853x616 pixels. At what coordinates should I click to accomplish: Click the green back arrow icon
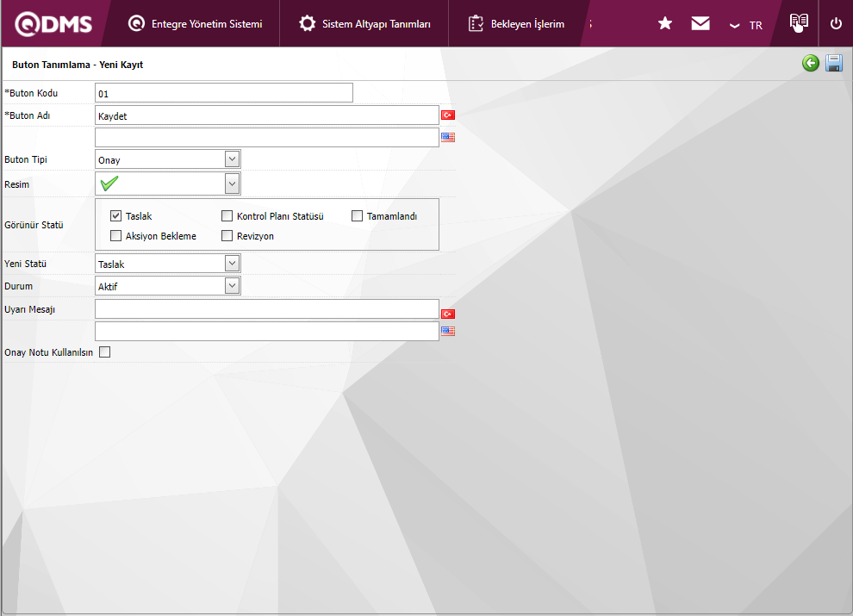810,63
